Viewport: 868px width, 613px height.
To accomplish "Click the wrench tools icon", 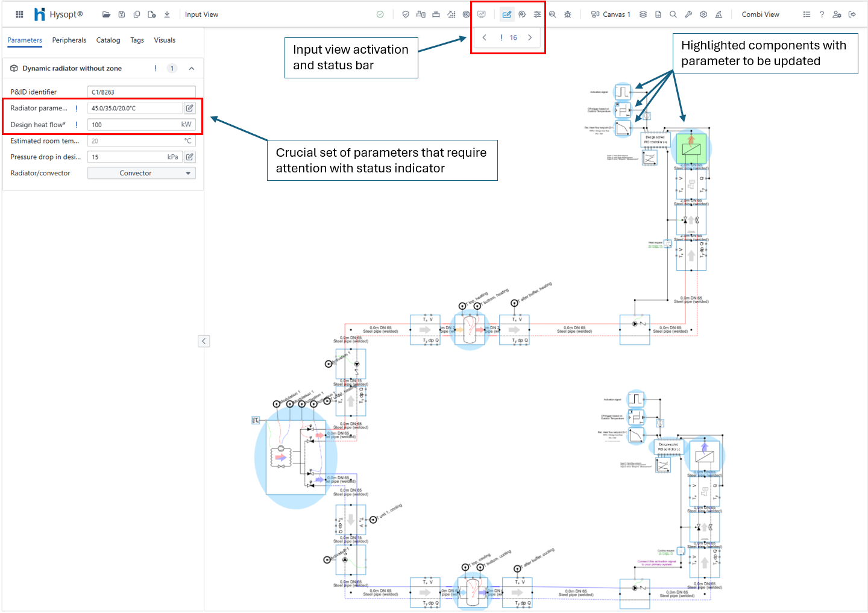I will 688,14.
